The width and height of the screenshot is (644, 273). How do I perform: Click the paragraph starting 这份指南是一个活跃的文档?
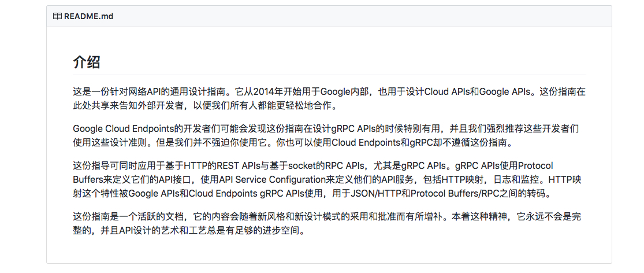pos(327,223)
